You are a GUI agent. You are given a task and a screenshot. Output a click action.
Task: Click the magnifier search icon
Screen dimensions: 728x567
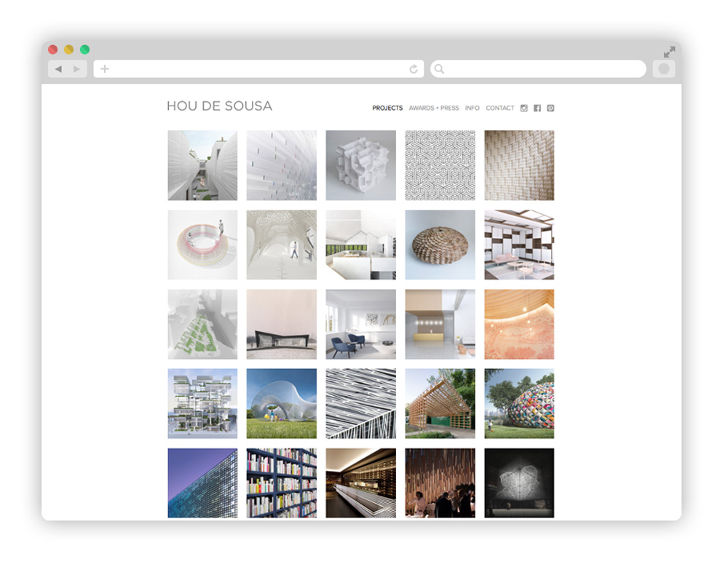click(439, 69)
